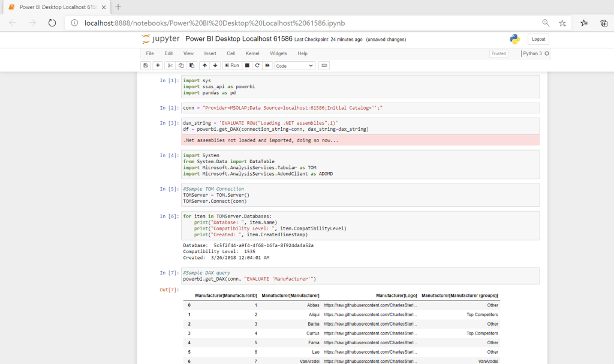Restart the kernel with the circular arrow icon

(257, 65)
